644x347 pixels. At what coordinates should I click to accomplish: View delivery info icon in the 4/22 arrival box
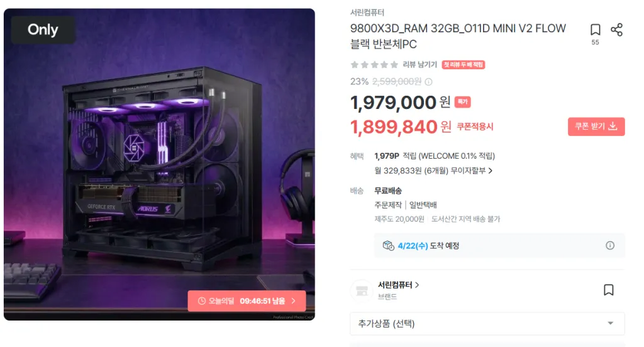point(610,246)
